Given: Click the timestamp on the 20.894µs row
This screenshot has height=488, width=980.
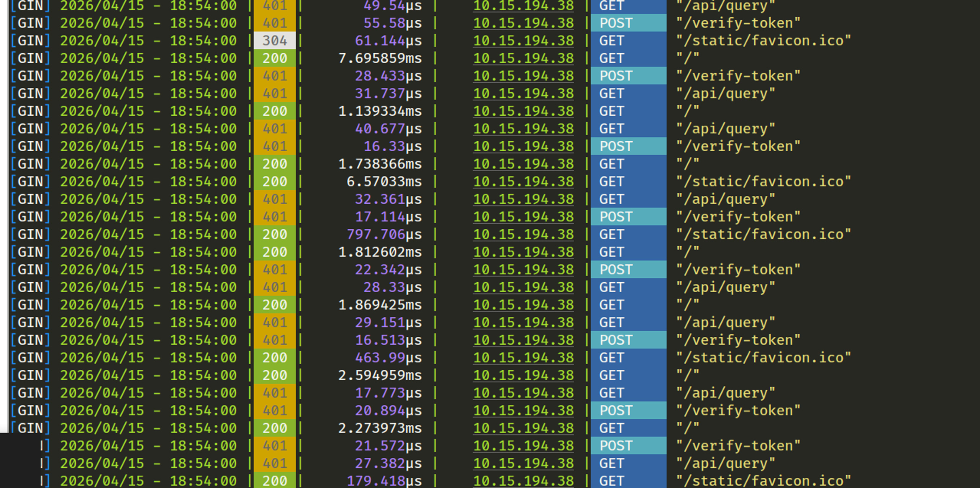Looking at the screenshot, I should tap(148, 411).
